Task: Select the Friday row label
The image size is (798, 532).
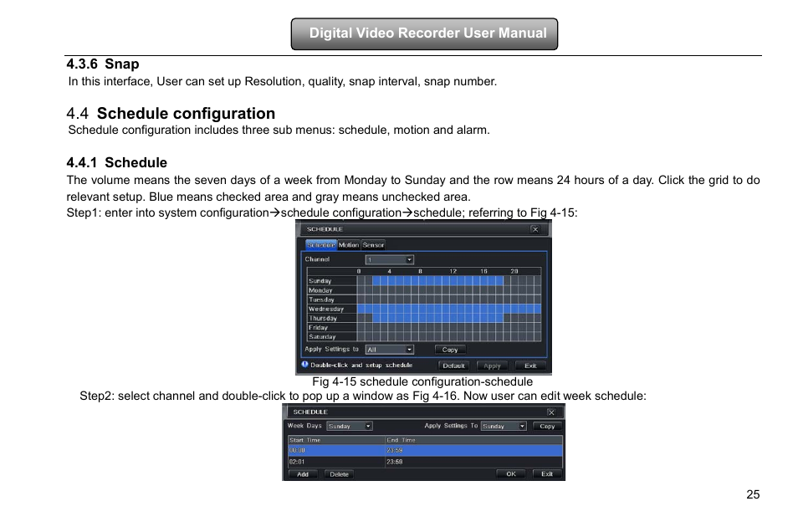Action: tap(331, 327)
